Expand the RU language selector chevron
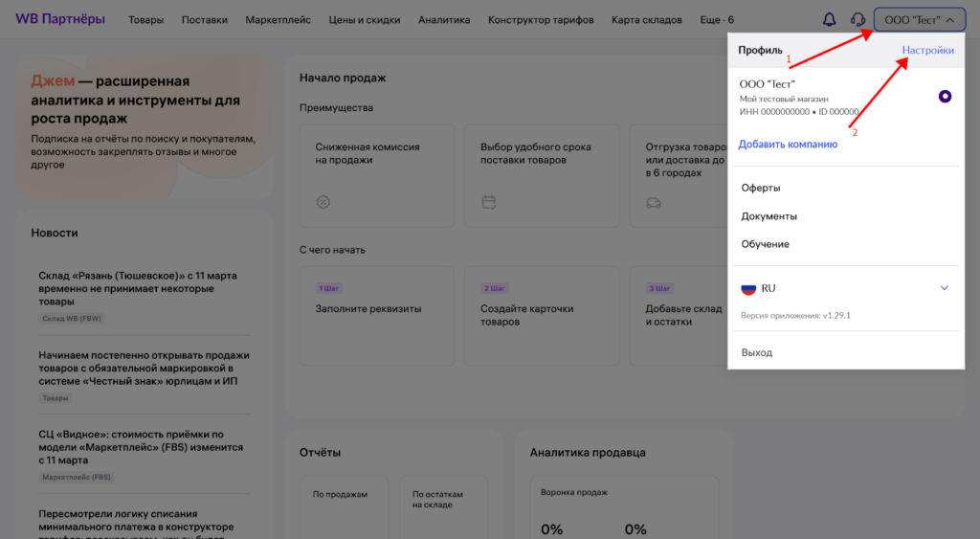 point(944,288)
